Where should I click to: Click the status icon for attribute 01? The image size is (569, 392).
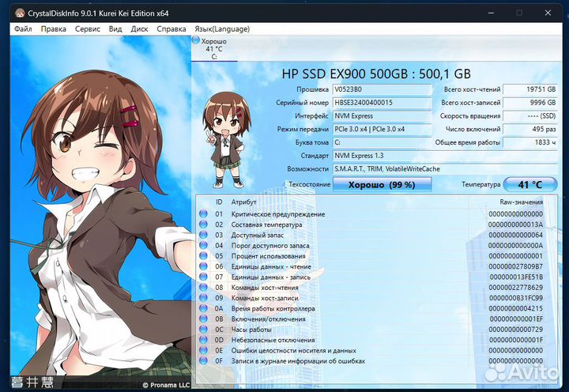[x=203, y=214]
